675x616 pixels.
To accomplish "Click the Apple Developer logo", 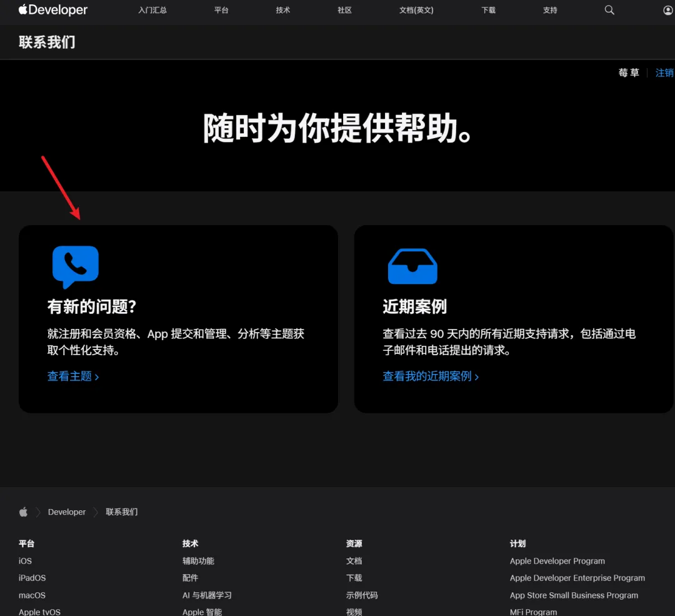I will (53, 10).
